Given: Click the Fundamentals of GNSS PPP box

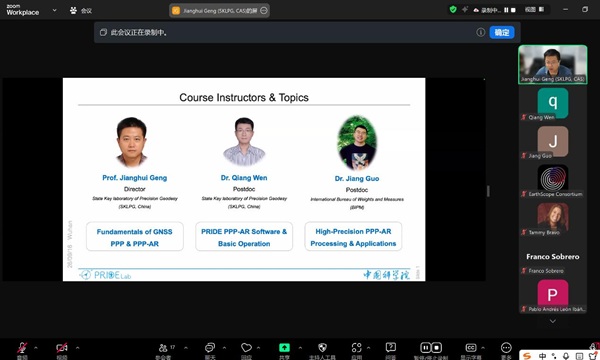Looking at the screenshot, I should (135, 237).
